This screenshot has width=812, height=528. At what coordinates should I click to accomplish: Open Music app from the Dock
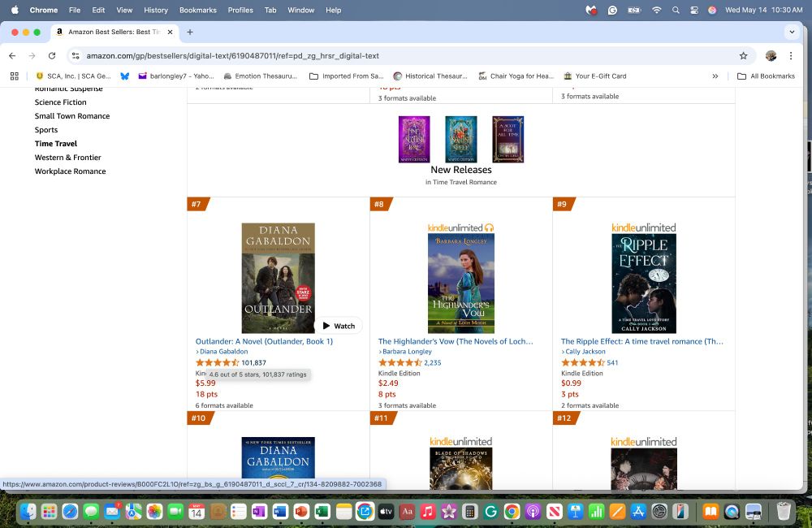[428, 512]
